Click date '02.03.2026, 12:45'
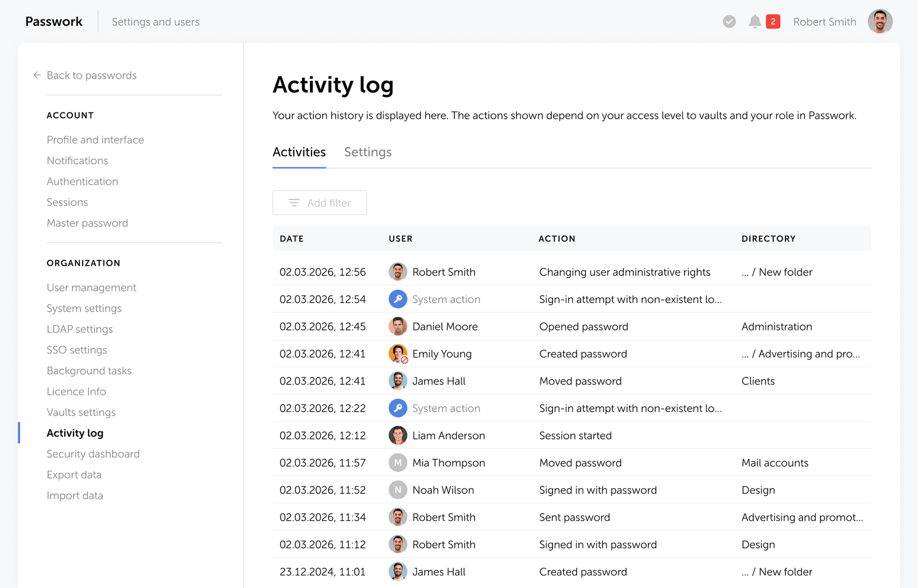Screen dimensions: 918x588 click(322, 326)
